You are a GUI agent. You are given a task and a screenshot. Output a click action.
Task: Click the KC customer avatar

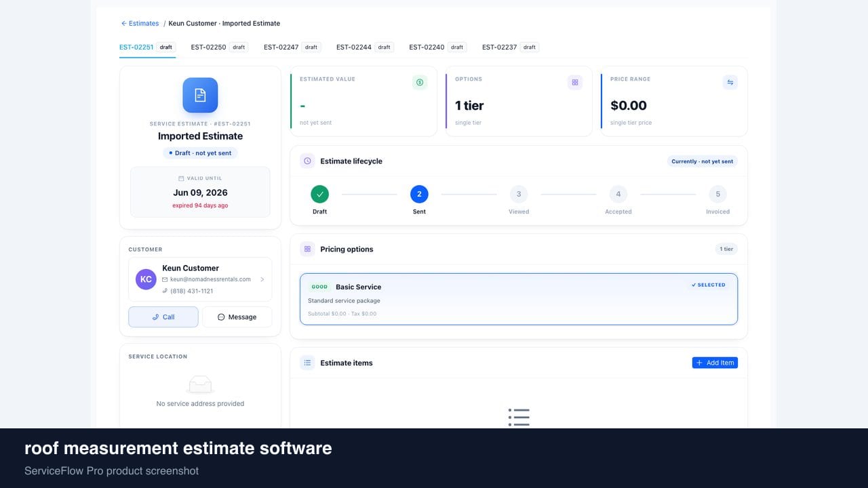pos(146,279)
